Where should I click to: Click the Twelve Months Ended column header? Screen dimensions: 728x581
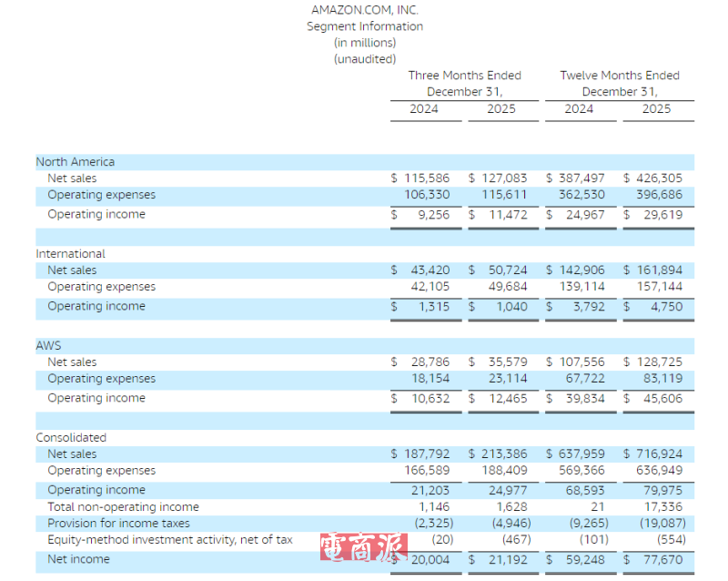619,76
